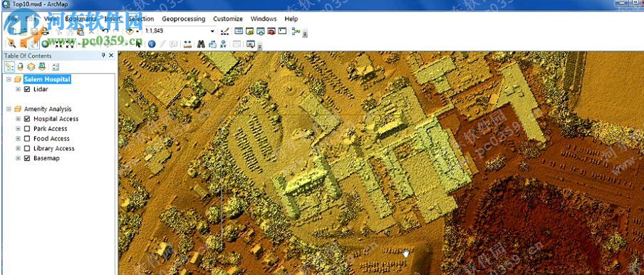Open the Tools toolbar options arrow

pyautogui.click(x=259, y=46)
